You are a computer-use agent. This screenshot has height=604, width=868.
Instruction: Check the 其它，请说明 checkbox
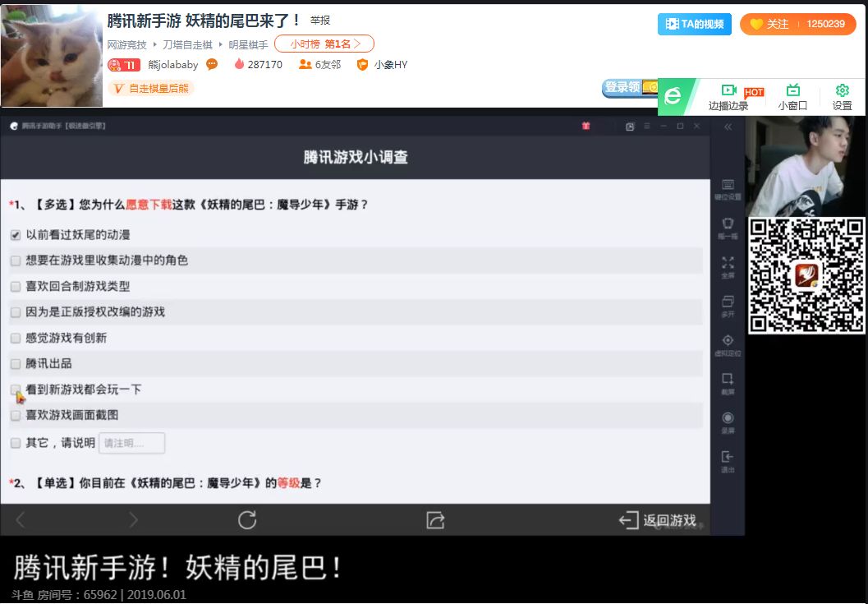pos(16,443)
